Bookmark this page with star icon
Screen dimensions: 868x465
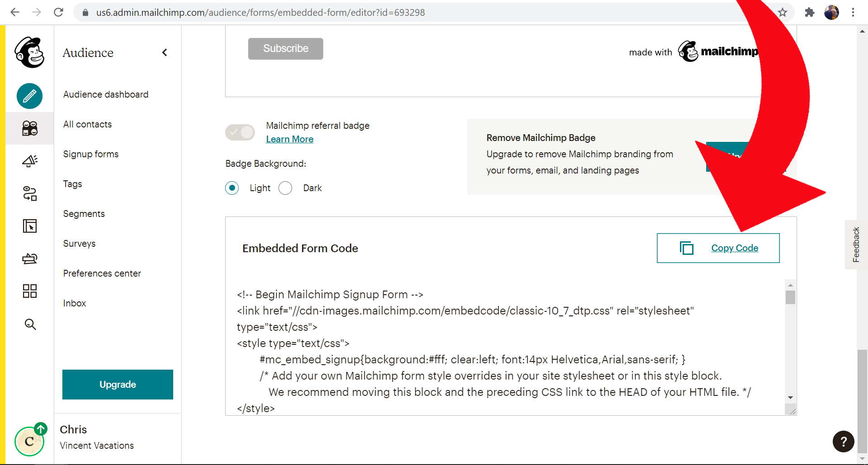(x=783, y=12)
